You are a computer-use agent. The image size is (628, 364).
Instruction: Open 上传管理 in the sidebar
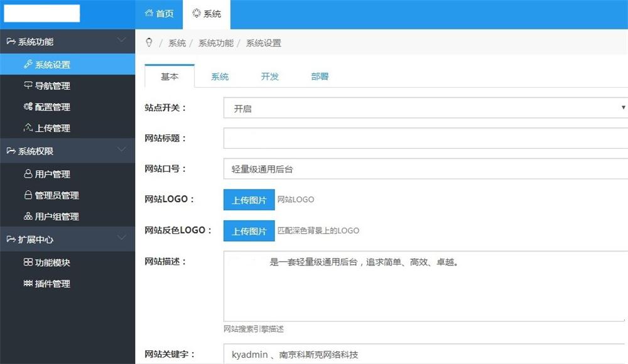pos(67,128)
